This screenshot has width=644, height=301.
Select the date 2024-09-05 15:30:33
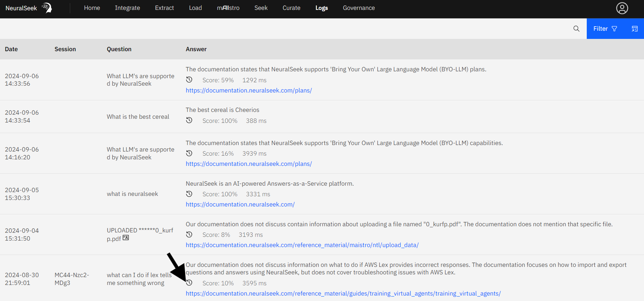(22, 194)
